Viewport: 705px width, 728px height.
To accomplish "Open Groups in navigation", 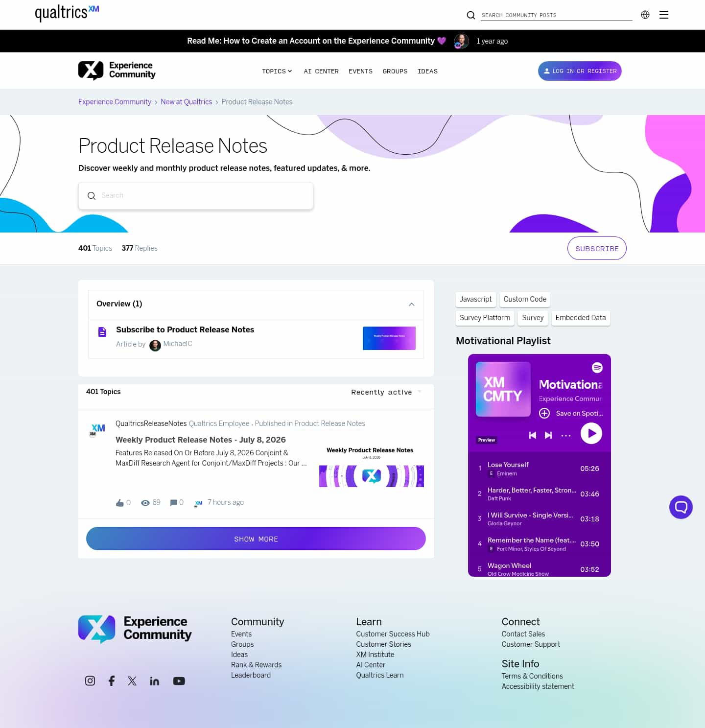I will pos(395,71).
